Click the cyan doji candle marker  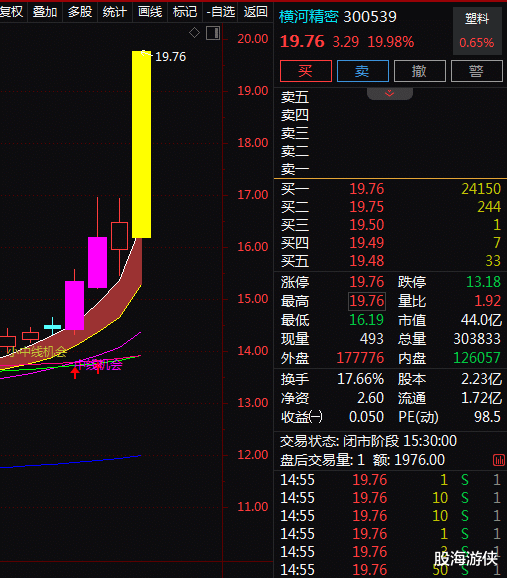click(52, 327)
